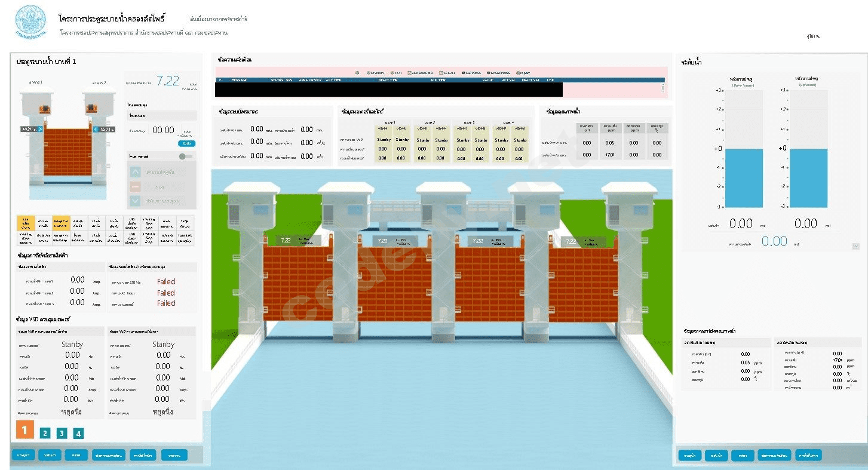Switch to gate number 3 selector
868x470 pixels.
click(62, 434)
